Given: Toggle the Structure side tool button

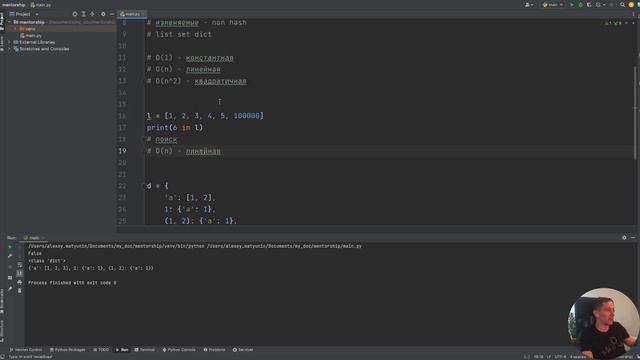Looking at the screenshot, I should (x=2, y=331).
